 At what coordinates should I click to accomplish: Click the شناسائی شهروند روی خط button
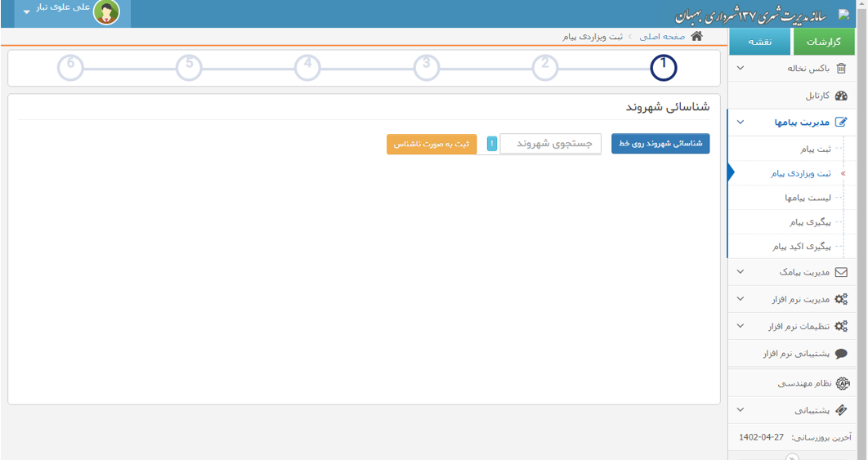[660, 144]
